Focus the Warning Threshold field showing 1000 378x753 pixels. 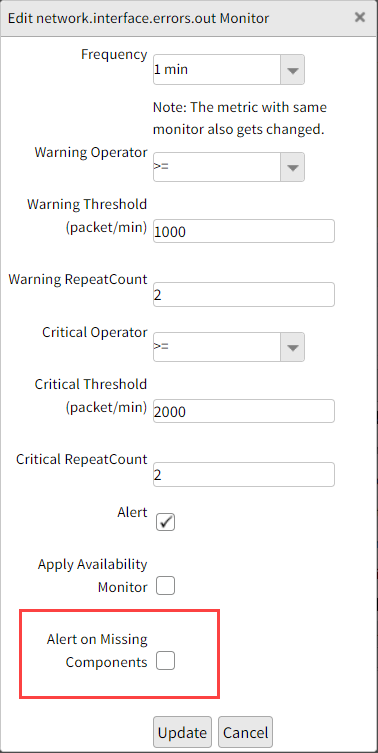point(244,231)
